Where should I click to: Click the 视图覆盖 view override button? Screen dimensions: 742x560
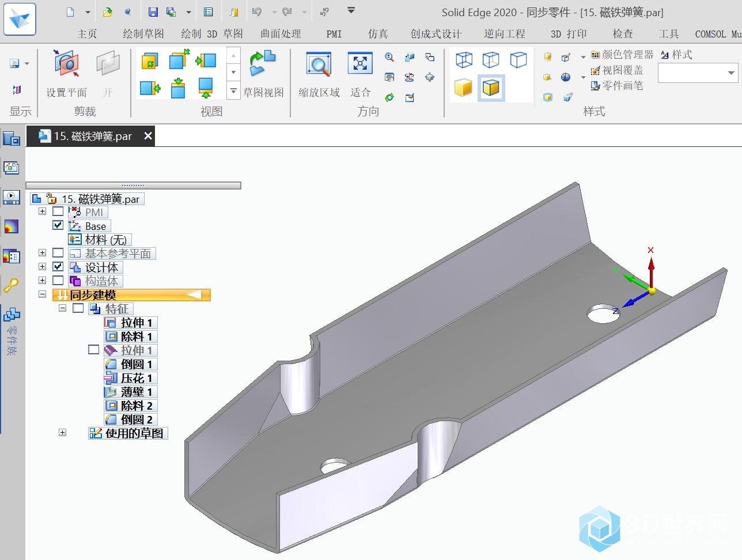pyautogui.click(x=622, y=70)
